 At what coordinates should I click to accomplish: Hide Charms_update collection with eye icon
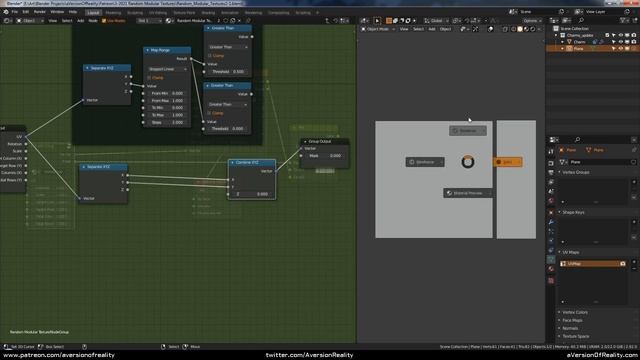[620, 36]
